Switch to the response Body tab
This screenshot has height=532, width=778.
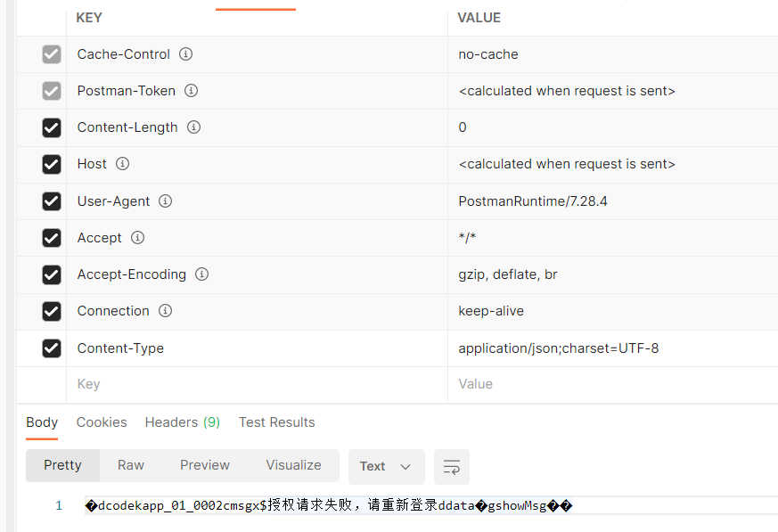(42, 422)
